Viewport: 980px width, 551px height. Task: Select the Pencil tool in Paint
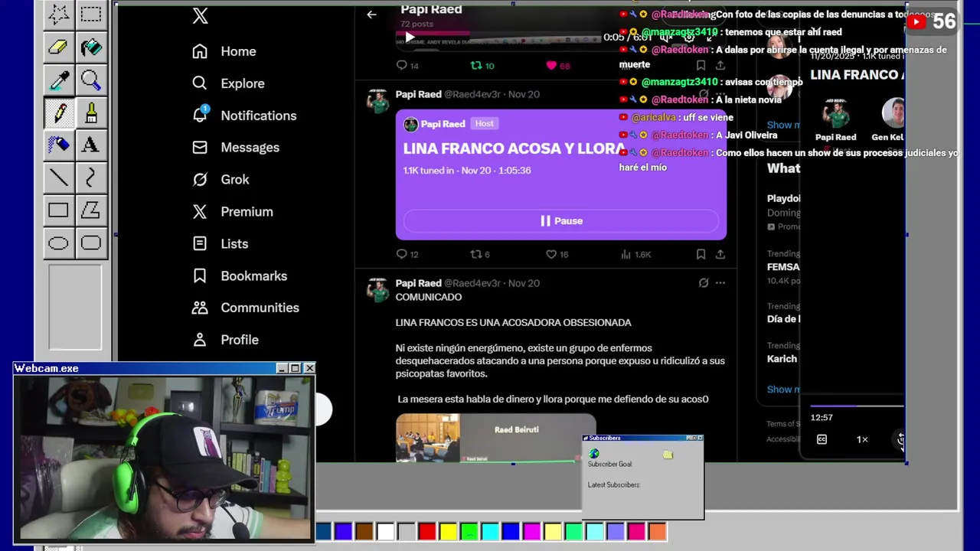59,112
